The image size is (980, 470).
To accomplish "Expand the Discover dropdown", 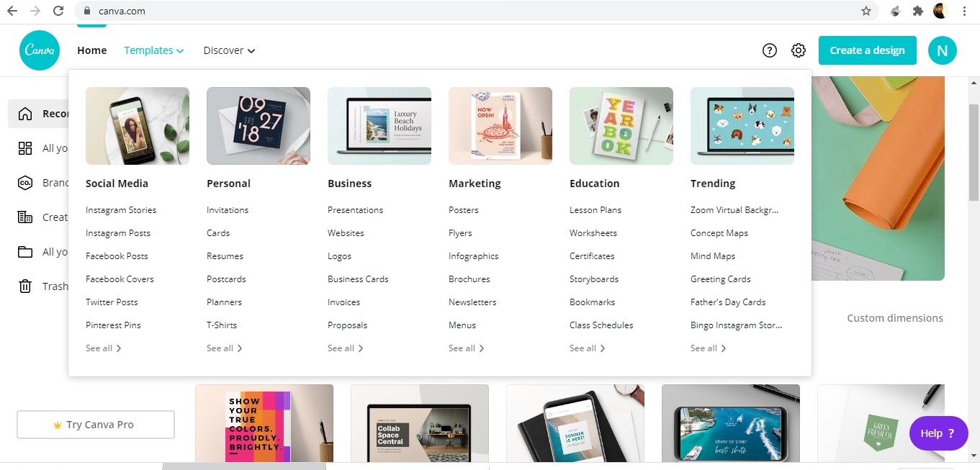I will tap(229, 50).
